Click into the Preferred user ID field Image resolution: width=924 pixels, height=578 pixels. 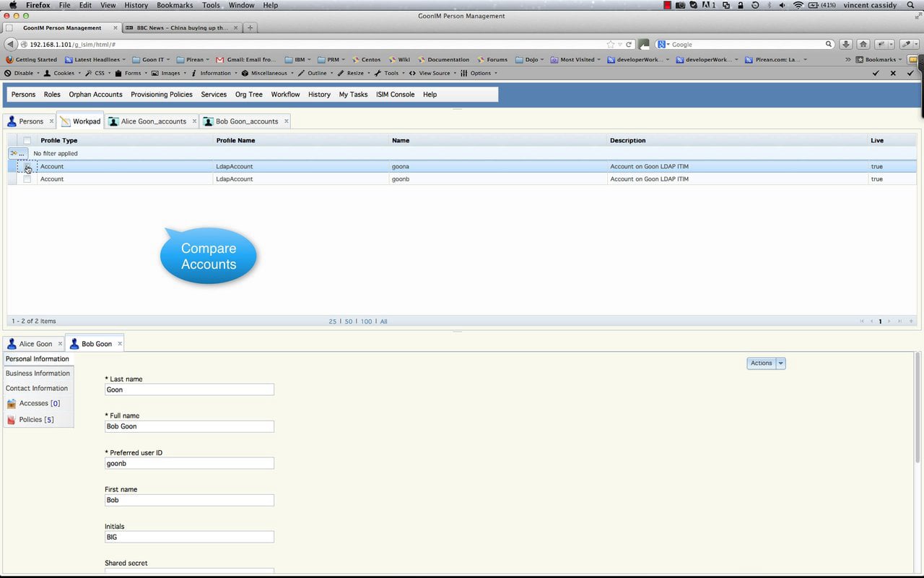click(189, 463)
